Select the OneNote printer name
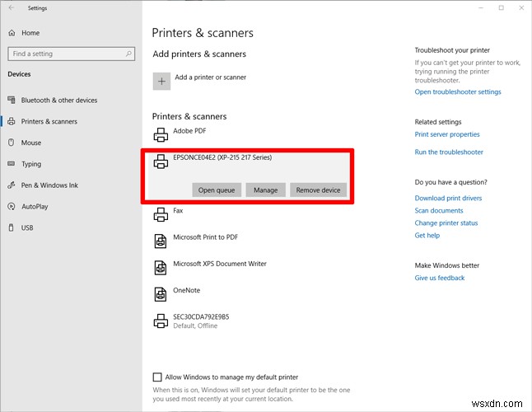 point(186,291)
